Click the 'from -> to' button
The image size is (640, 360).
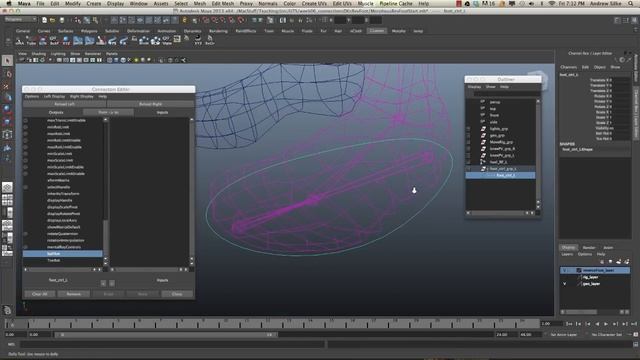coord(108,112)
